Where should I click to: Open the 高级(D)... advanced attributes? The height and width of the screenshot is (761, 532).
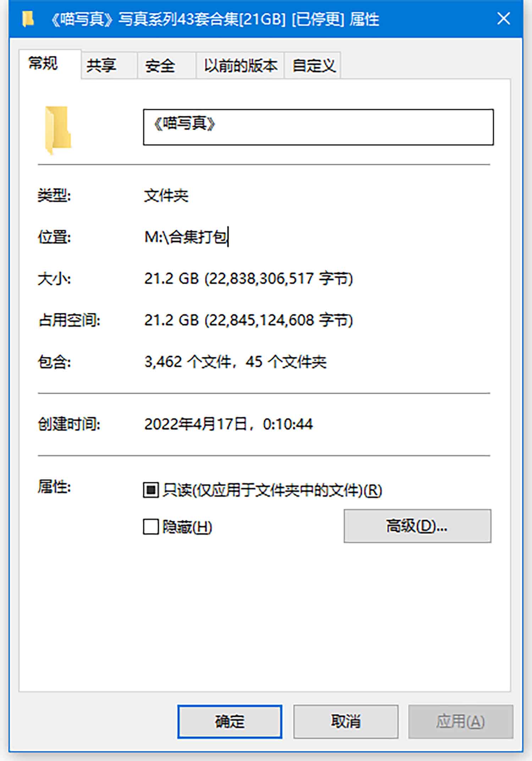[x=417, y=526]
